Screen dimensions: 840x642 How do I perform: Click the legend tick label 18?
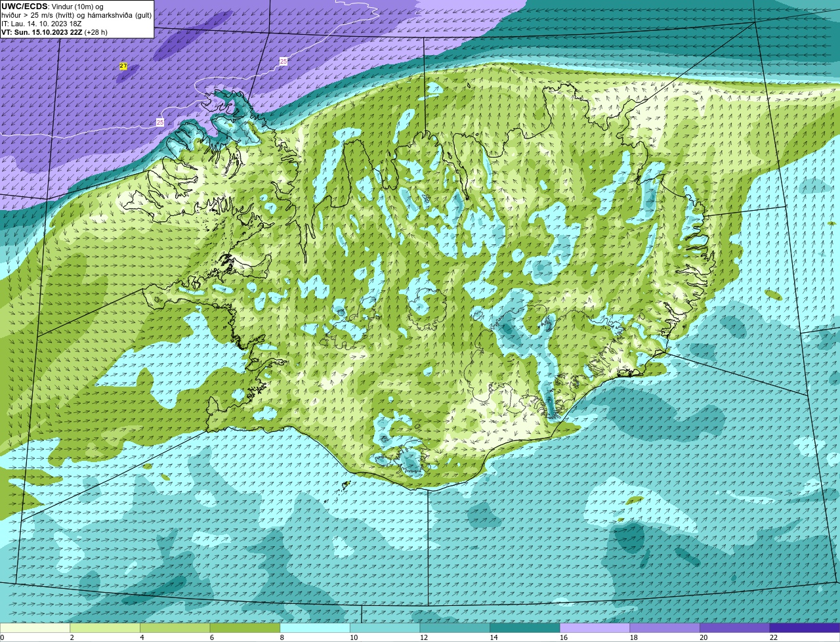(x=634, y=637)
